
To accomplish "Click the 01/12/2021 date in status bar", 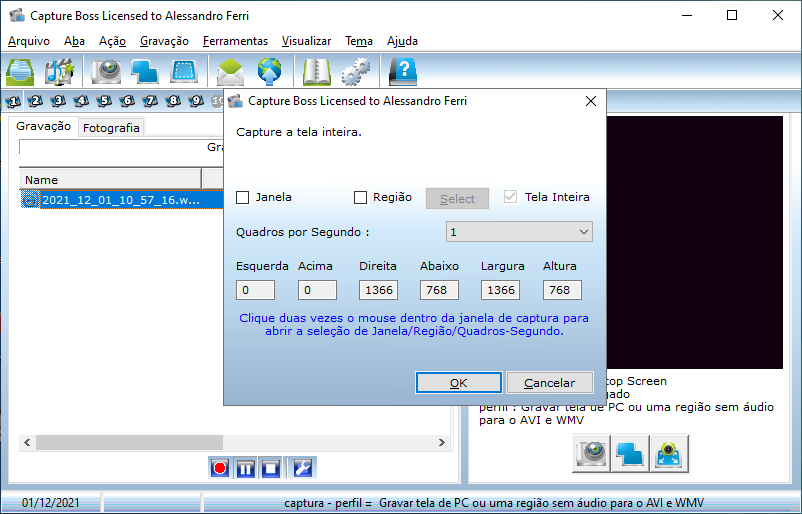I will [51, 503].
